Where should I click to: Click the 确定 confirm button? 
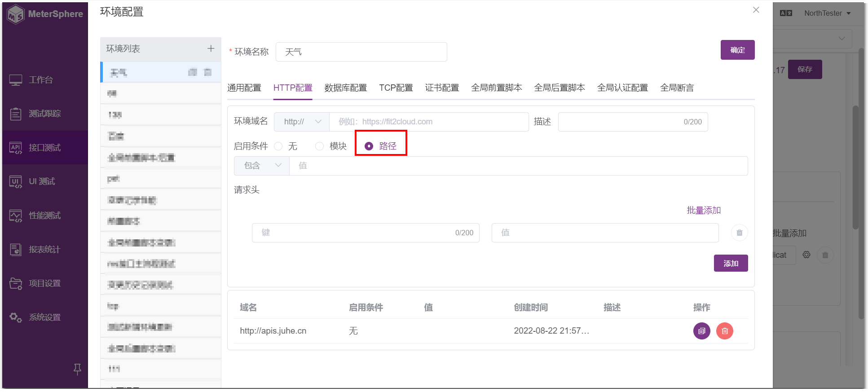(738, 50)
